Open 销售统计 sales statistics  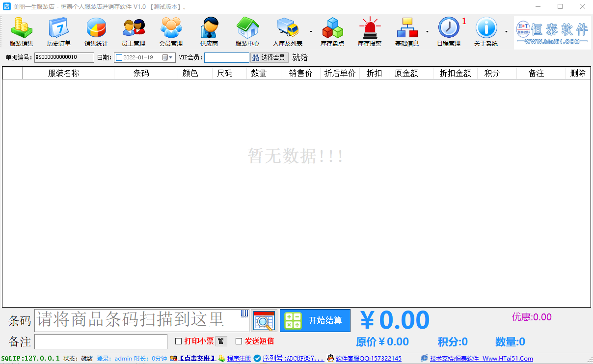tap(96, 32)
